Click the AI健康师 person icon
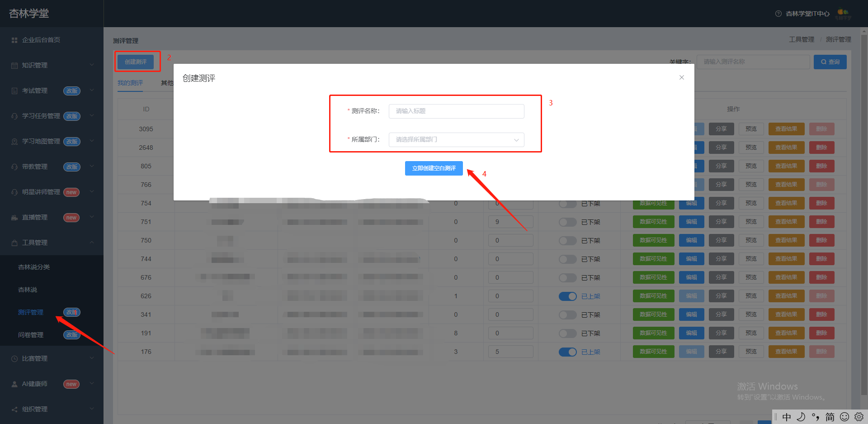868x424 pixels. (14, 384)
